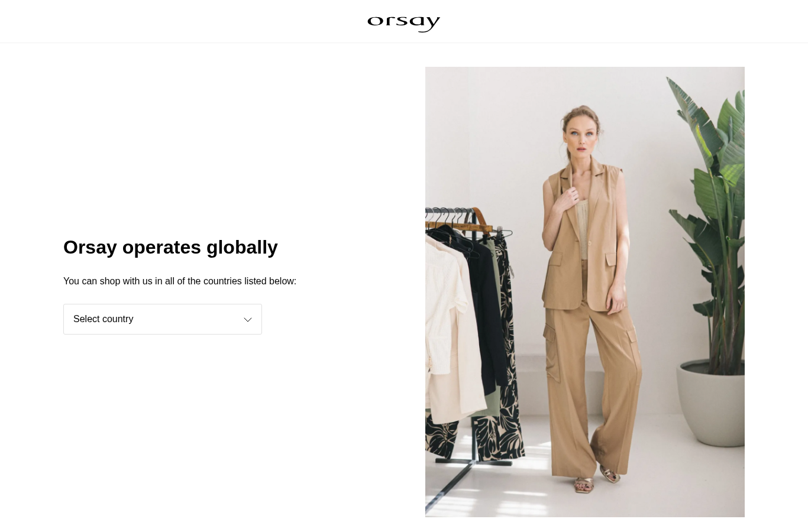Click the model's gold sandals
This screenshot has width=808, height=532.
tap(597, 479)
